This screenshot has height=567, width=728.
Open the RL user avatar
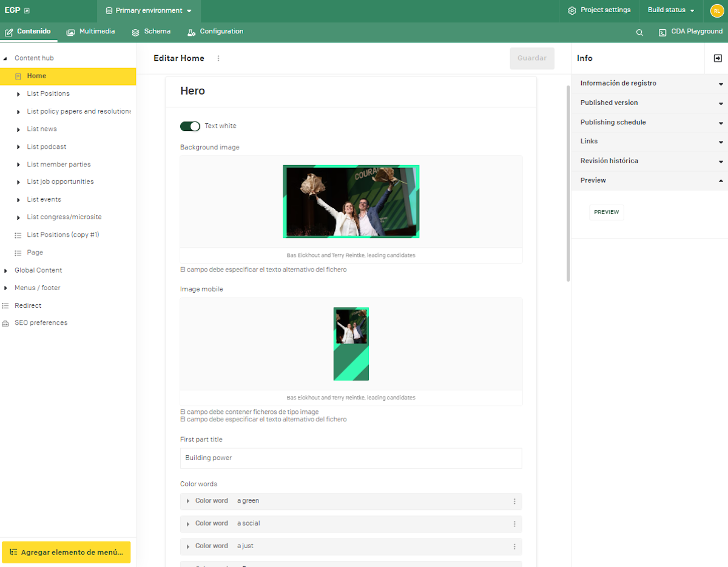tap(717, 11)
